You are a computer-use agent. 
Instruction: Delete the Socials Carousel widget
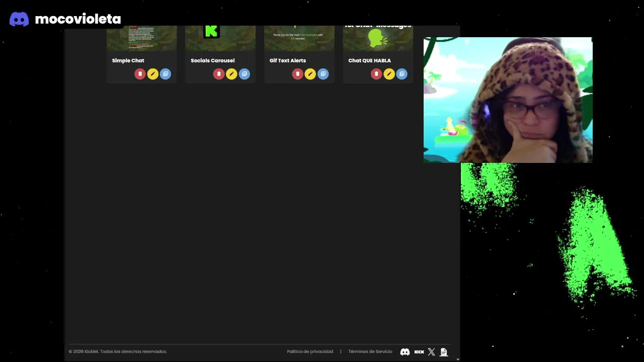(x=218, y=74)
